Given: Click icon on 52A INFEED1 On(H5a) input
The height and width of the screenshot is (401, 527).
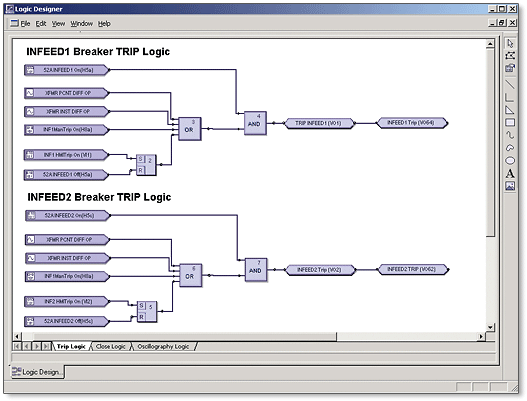Looking at the screenshot, I should point(30,70).
